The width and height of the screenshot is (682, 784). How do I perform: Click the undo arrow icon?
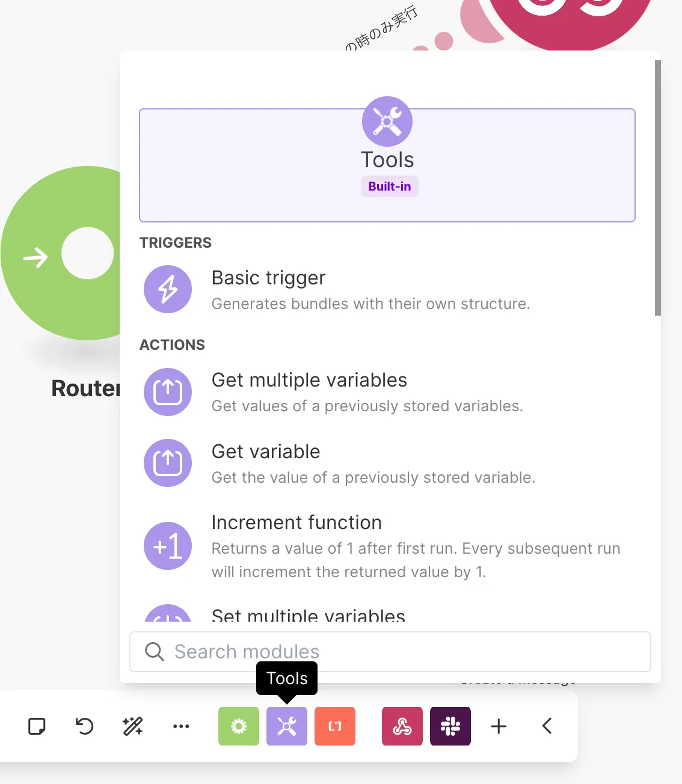85,726
